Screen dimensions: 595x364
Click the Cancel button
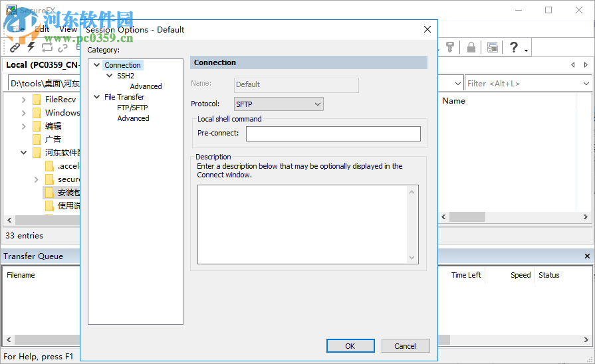point(406,346)
